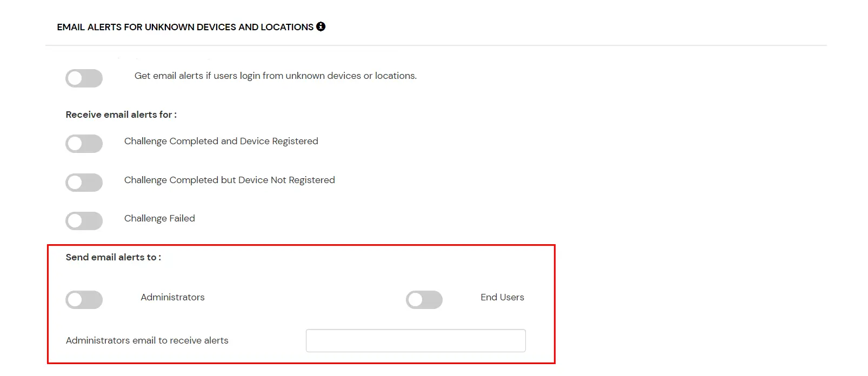Enable Challenge Completed but Device Not Registered alerts
The height and width of the screenshot is (376, 868).
pyautogui.click(x=84, y=182)
